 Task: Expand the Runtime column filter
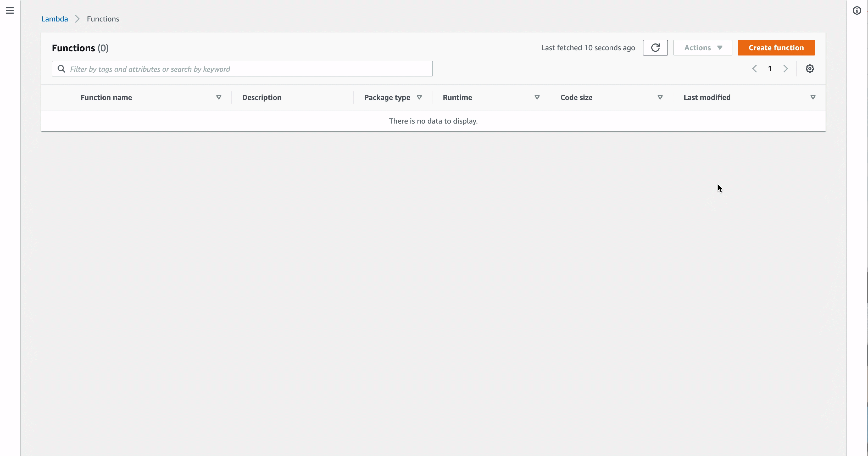tap(537, 97)
